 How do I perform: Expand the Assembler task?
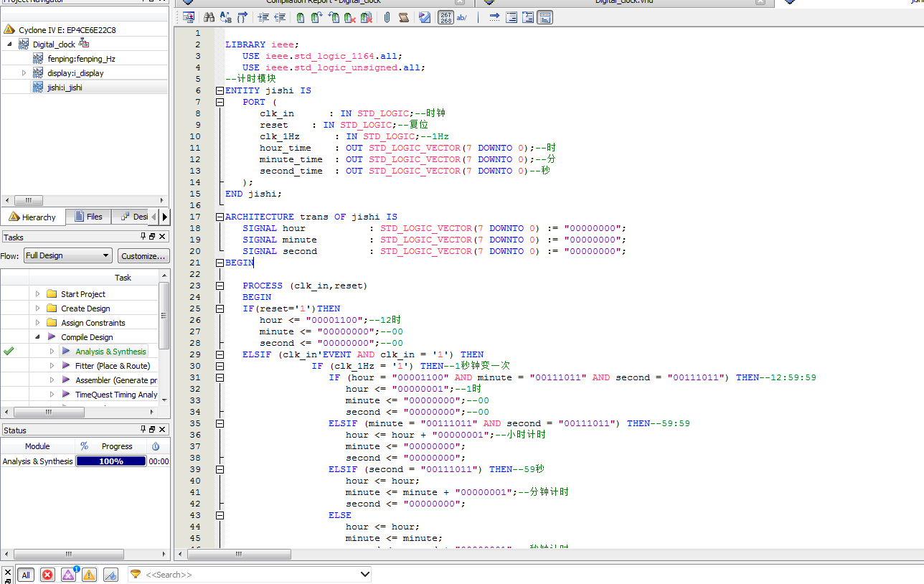[52, 380]
